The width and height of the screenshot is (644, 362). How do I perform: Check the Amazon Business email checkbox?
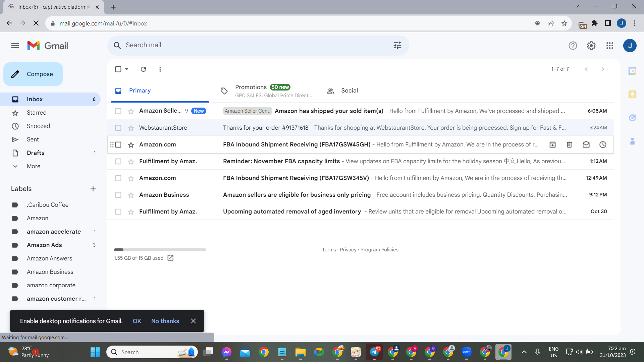[x=118, y=195]
